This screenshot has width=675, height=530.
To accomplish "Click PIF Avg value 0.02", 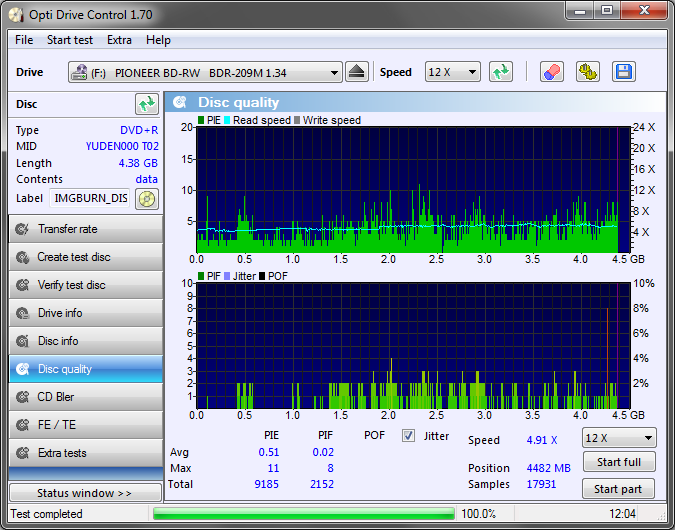I will [323, 452].
